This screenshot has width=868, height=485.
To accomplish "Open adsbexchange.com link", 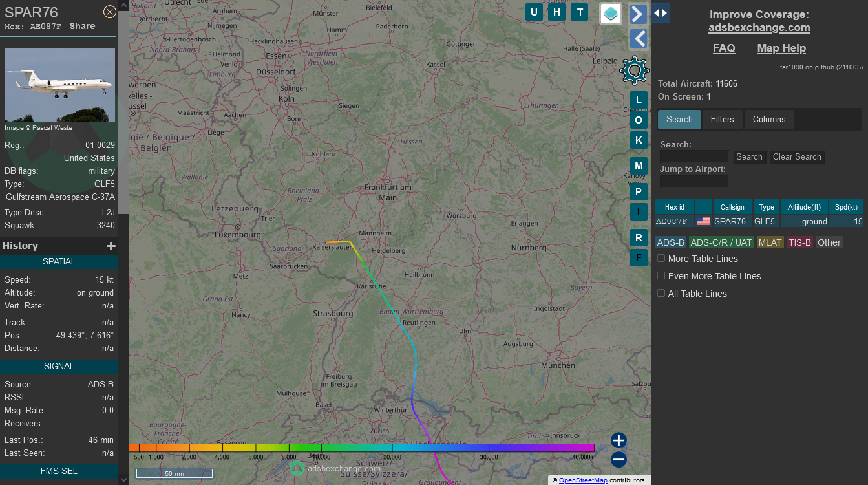I will [759, 27].
